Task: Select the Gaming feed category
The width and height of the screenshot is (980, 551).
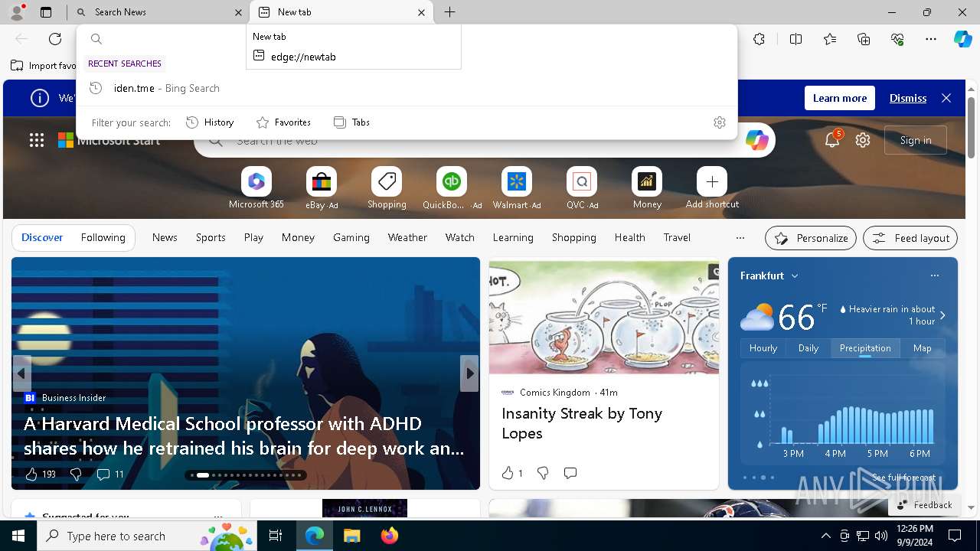Action: pos(351,238)
